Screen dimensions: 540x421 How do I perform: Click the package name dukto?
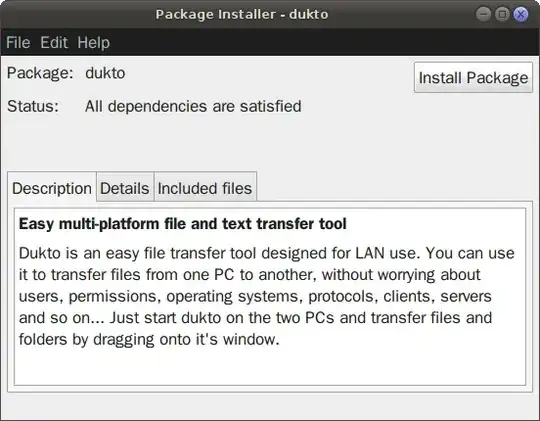pos(105,73)
